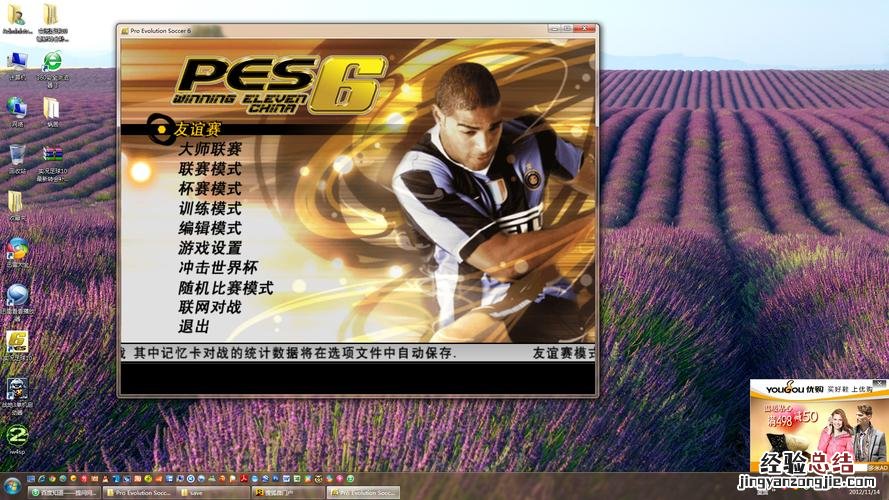Switch to the save folder taskbar button
The image size is (889, 500).
point(213,493)
